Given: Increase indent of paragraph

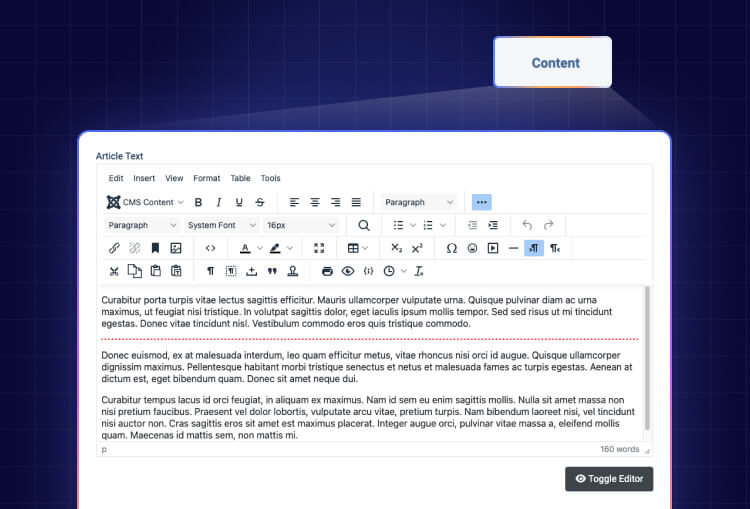Looking at the screenshot, I should click(493, 225).
